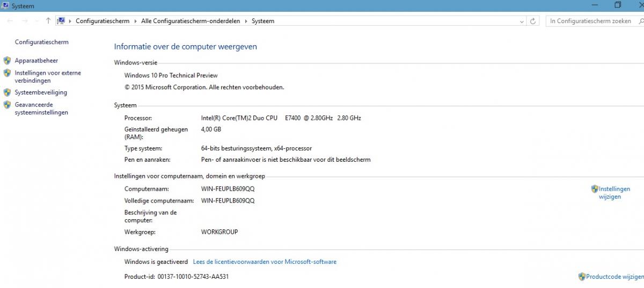Expand chevron before Configuratiescherm breadcrumb
The width and height of the screenshot is (644, 288).
[70, 21]
